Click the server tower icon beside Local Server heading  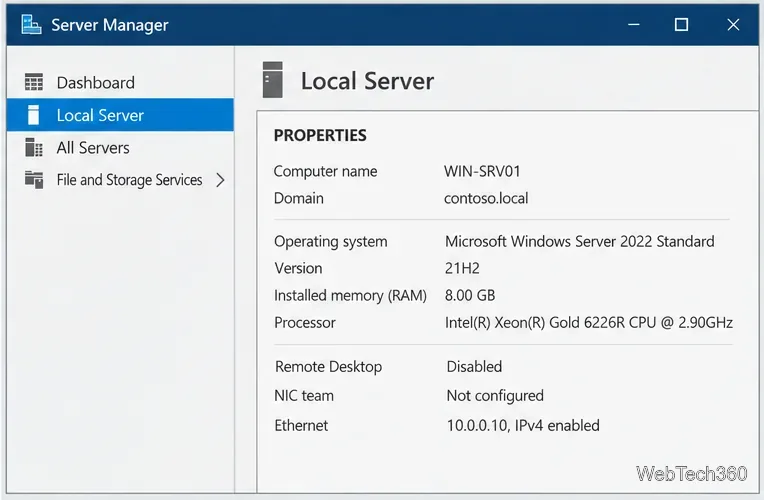272,79
